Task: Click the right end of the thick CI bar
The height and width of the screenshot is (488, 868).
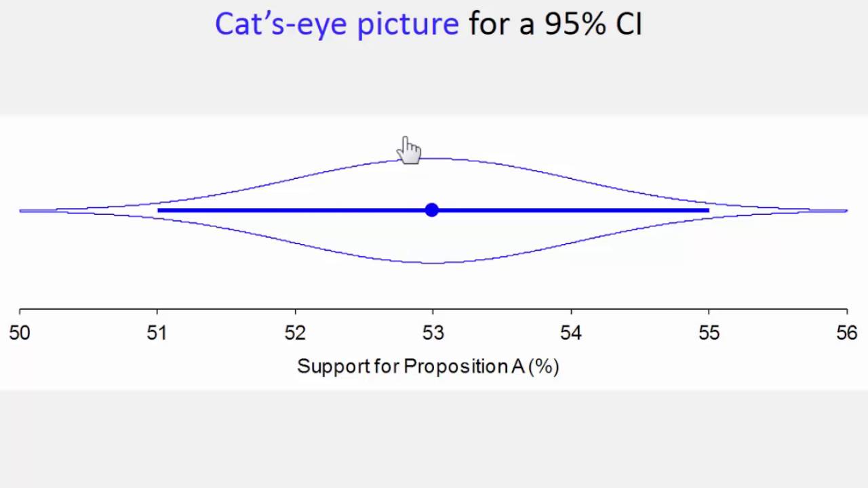Action: [x=707, y=210]
